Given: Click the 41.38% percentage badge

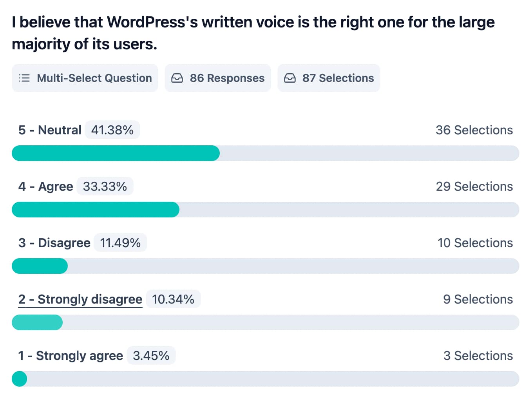Looking at the screenshot, I should point(112,130).
